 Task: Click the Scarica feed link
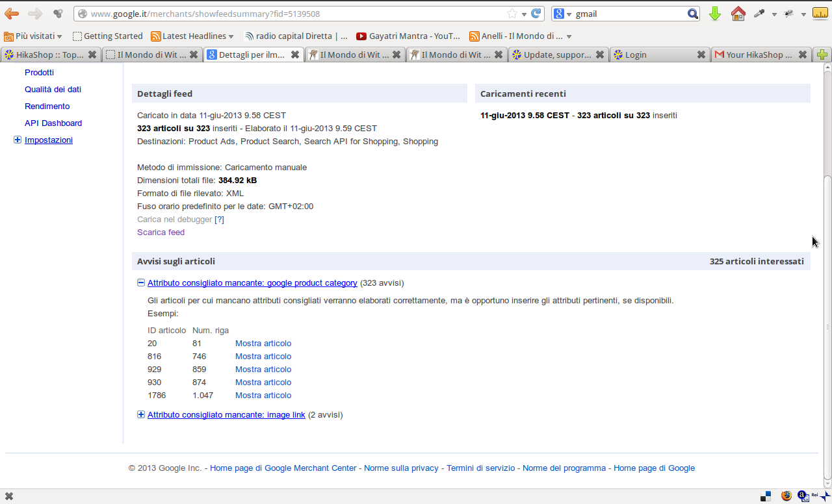tap(161, 232)
